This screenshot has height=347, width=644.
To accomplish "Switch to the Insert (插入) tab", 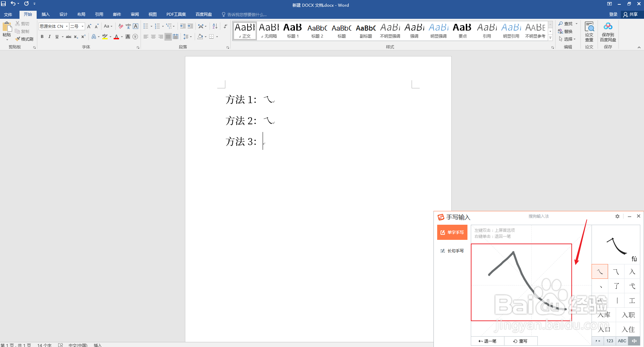I will click(x=45, y=14).
